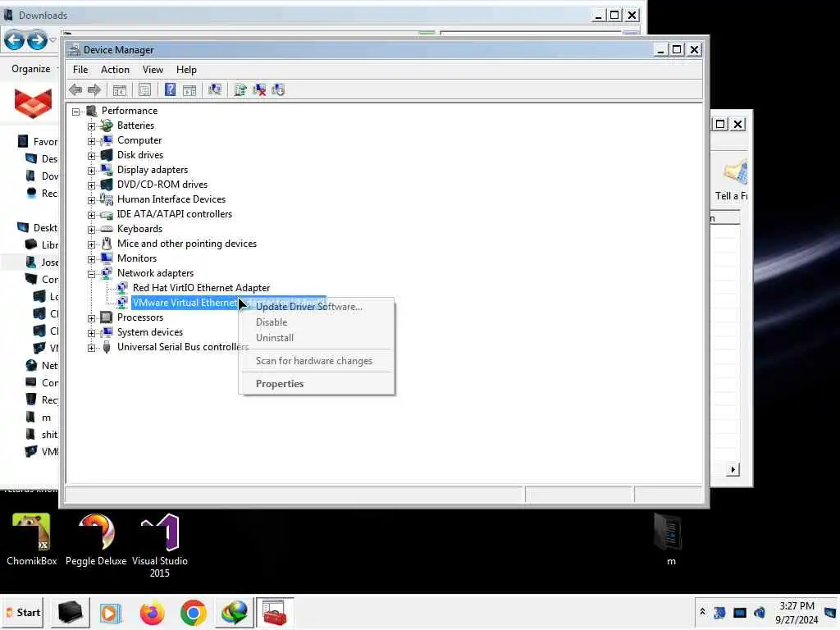Open Peggle Deluxe desktop shortcut

pyautogui.click(x=96, y=539)
